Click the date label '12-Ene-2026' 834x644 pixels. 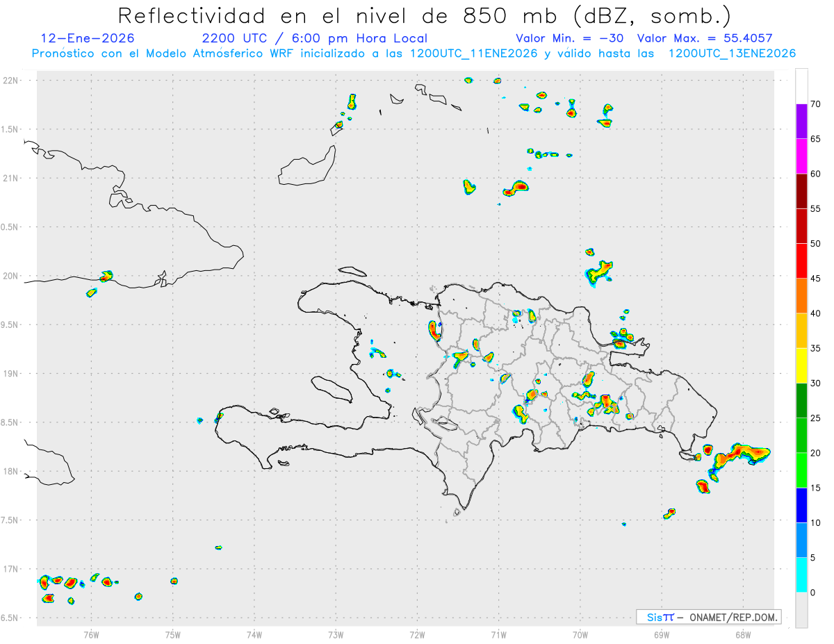coord(88,38)
